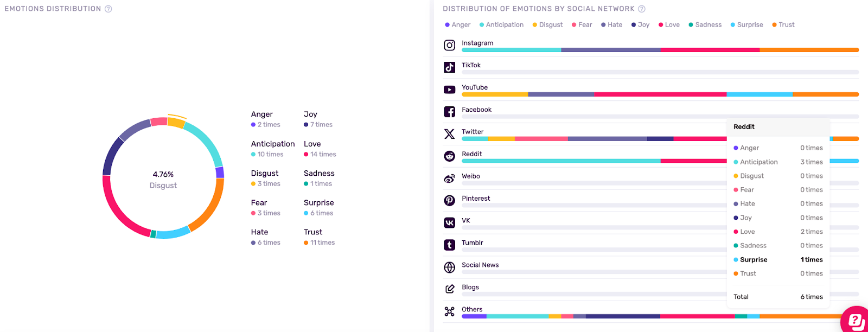Hide the Trust series via legend
This screenshot has height=332, width=868.
tap(783, 25)
